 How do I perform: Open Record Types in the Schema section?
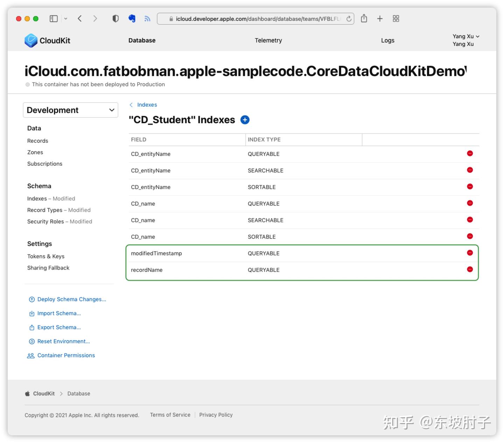click(59, 210)
